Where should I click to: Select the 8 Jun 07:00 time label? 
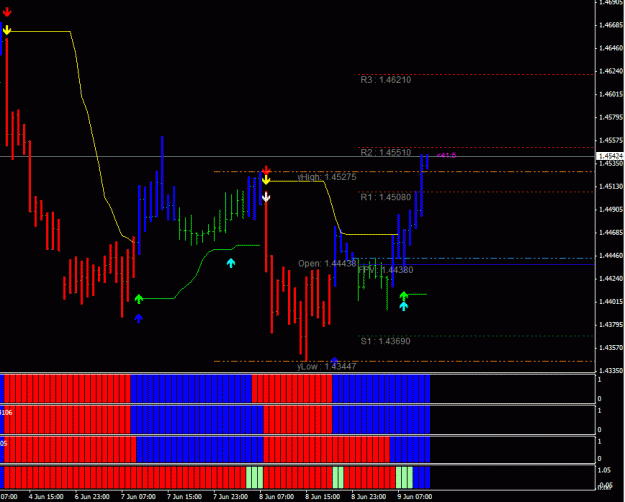(277, 497)
